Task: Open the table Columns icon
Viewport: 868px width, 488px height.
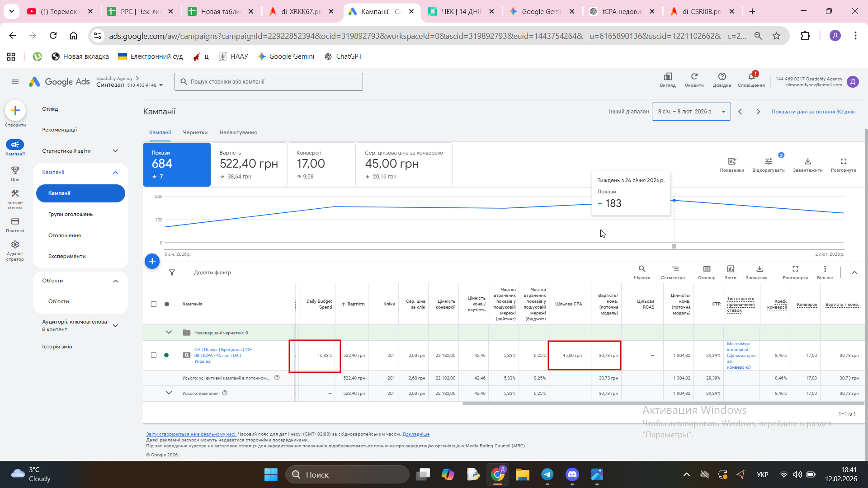Action: pos(707,269)
